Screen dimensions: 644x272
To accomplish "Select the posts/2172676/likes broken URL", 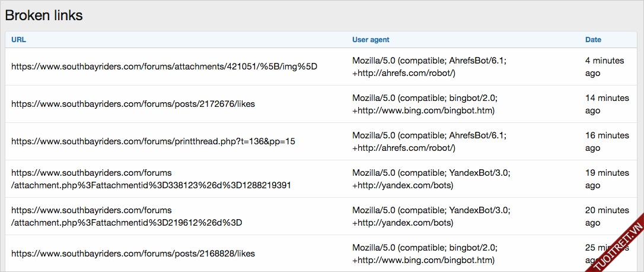I will [x=133, y=104].
